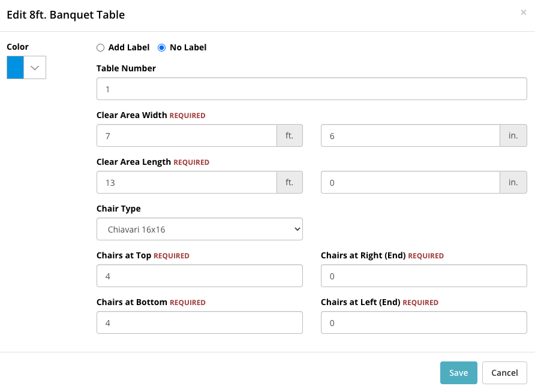The image size is (535, 392).
Task: Focus the Table Number field
Action: (312, 89)
